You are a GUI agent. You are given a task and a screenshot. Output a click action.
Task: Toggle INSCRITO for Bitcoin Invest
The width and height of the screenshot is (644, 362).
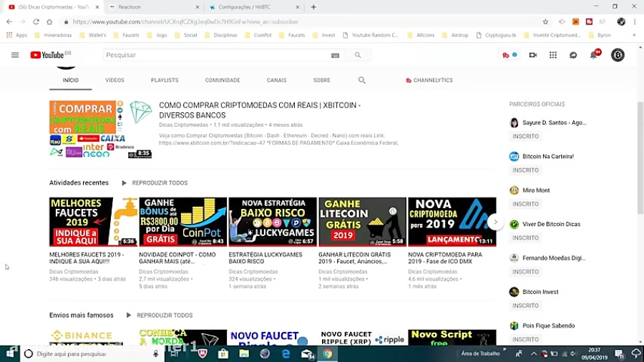click(x=525, y=305)
